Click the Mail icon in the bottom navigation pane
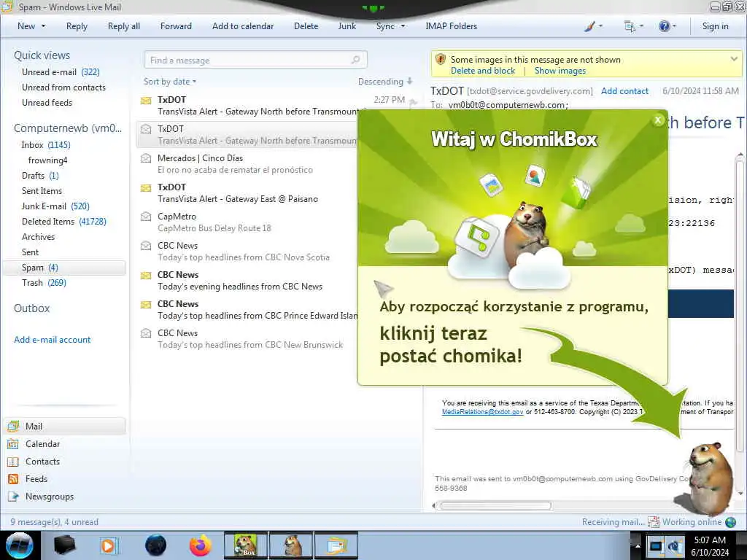This screenshot has height=560, width=747. [x=13, y=426]
